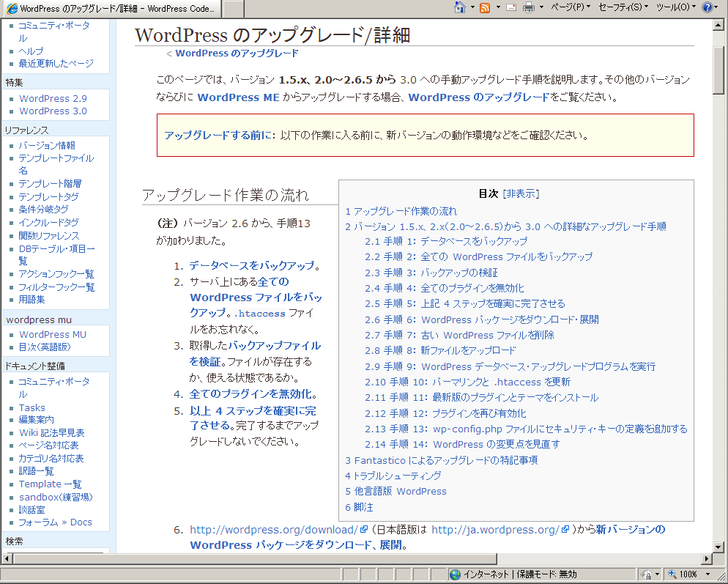Screen dimensions: 728x584
Task: Click the Home icon in toolbar
Action: tap(460, 7)
